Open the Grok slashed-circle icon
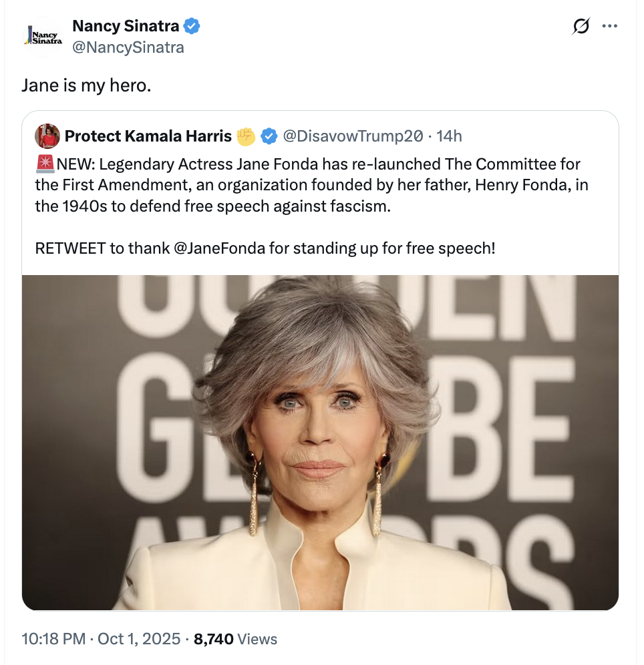 point(581,27)
